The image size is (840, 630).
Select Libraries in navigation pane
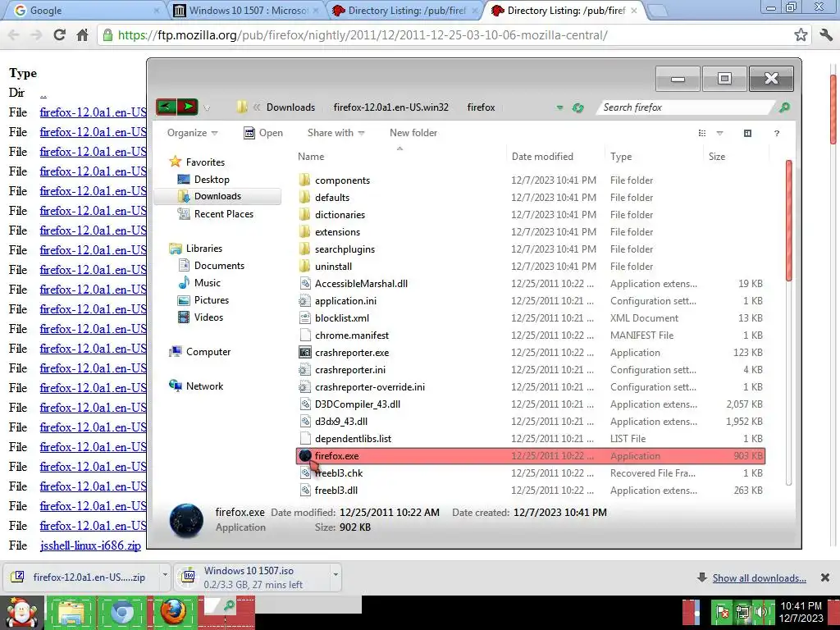195,249
